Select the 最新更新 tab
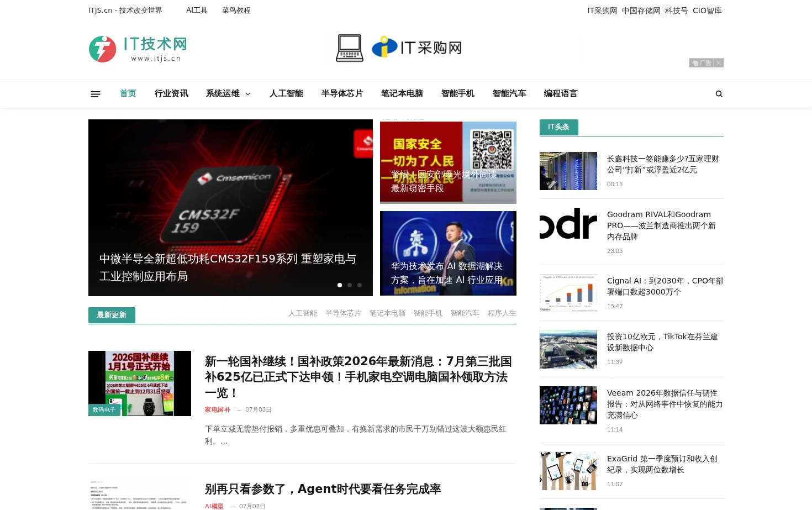This screenshot has height=510, width=812. (112, 315)
